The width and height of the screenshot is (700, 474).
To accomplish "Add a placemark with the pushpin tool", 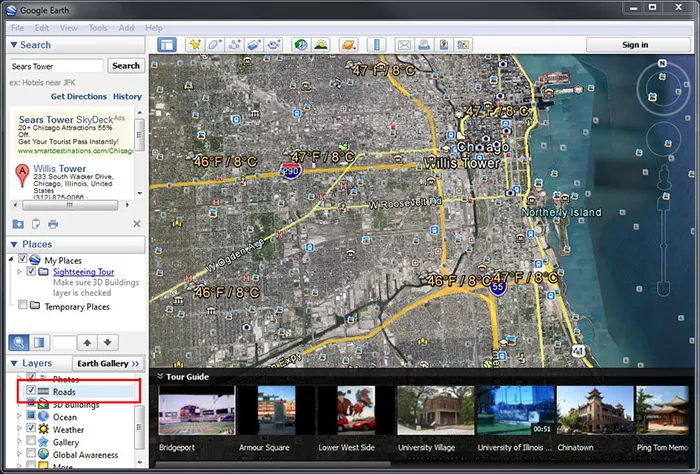I will coord(195,45).
